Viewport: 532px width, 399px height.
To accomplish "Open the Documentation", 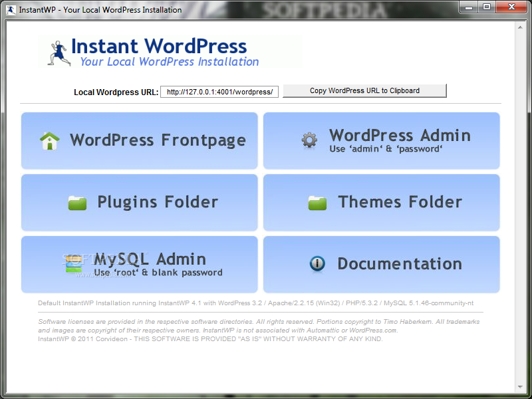I will [x=381, y=264].
